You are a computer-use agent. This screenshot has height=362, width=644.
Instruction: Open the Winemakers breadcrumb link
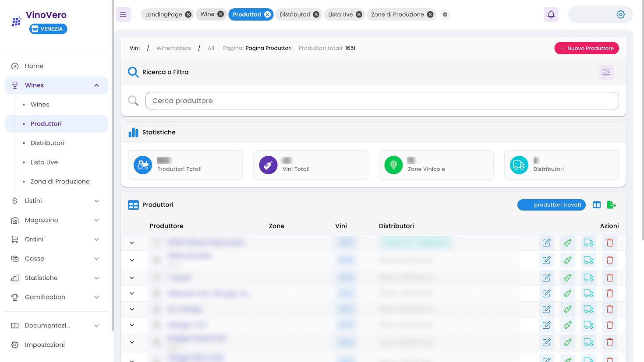(x=173, y=48)
